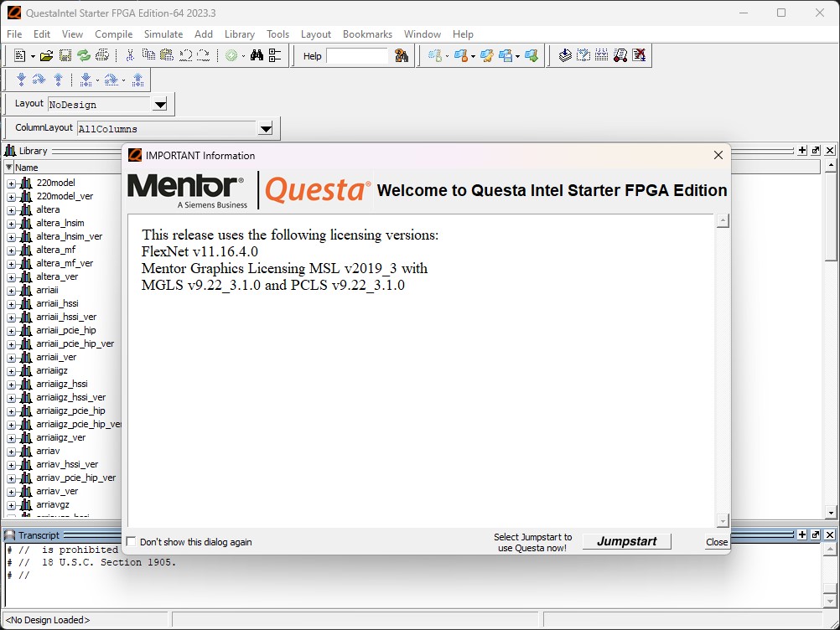Open the Tools menu
The height and width of the screenshot is (630, 840).
coord(277,34)
